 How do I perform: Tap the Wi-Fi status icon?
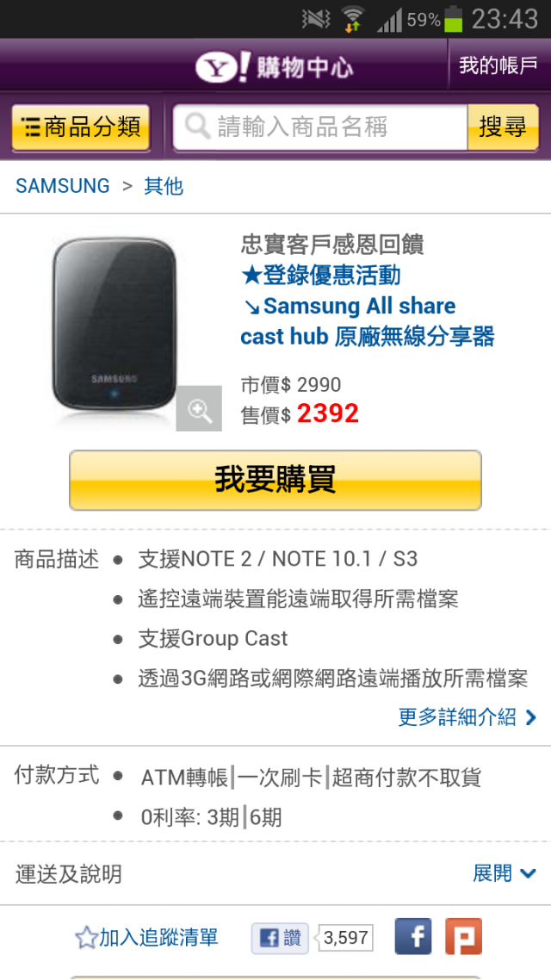pyautogui.click(x=354, y=19)
